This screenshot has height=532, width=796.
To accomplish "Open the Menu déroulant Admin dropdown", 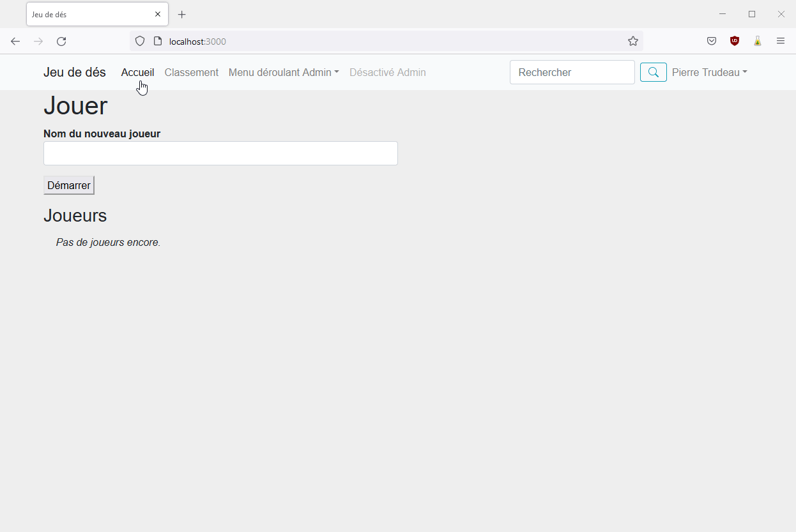I will click(283, 72).
